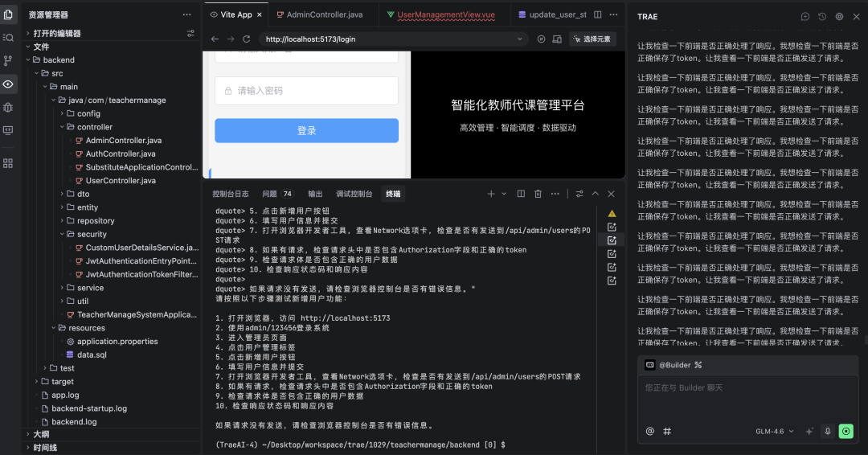Maximize the terminal panel with up chevron
This screenshot has width=868, height=455.
click(595, 194)
